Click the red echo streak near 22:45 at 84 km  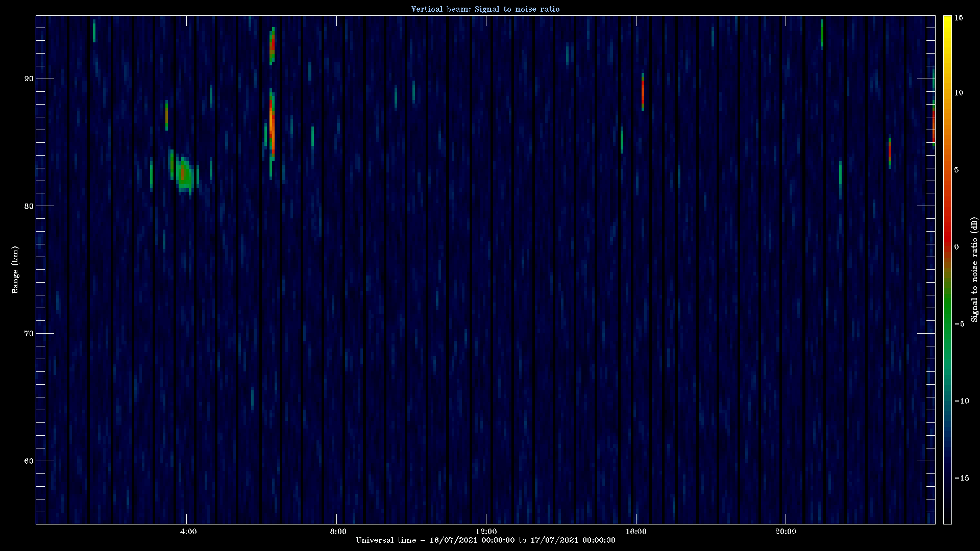(x=890, y=153)
